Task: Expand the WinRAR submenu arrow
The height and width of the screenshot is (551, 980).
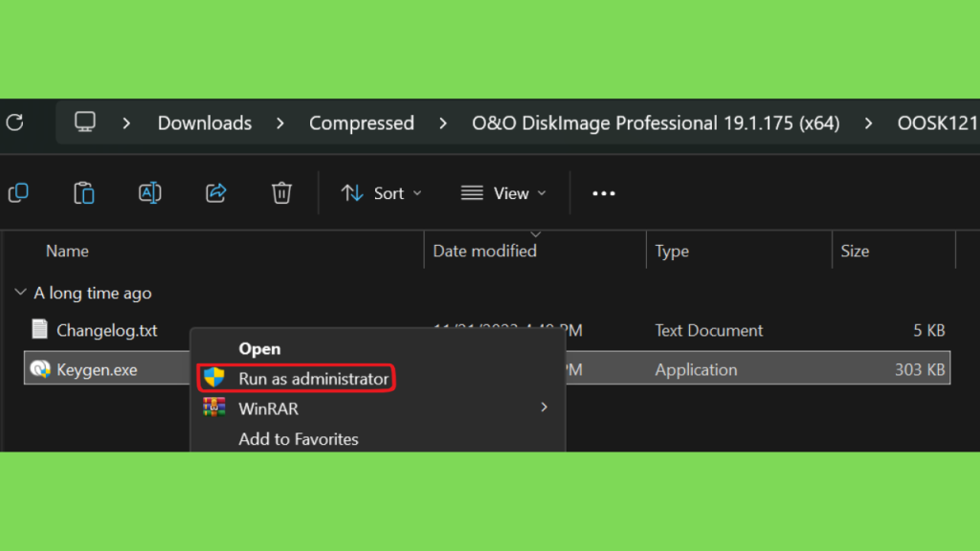Action: click(544, 408)
